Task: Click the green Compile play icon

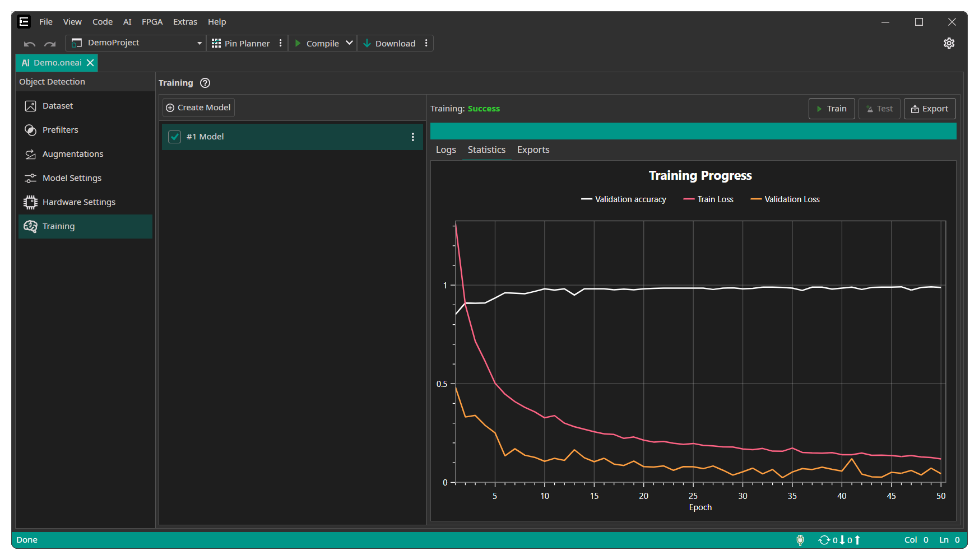Action: pyautogui.click(x=298, y=43)
